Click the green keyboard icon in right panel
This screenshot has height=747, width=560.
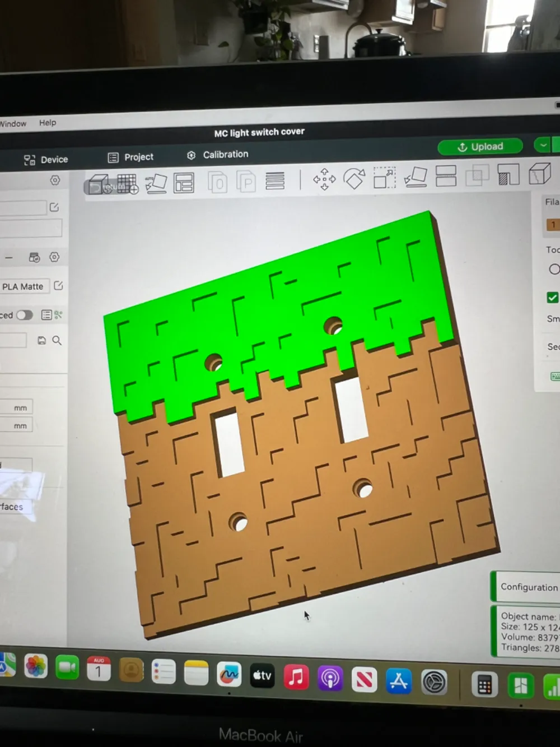click(555, 376)
